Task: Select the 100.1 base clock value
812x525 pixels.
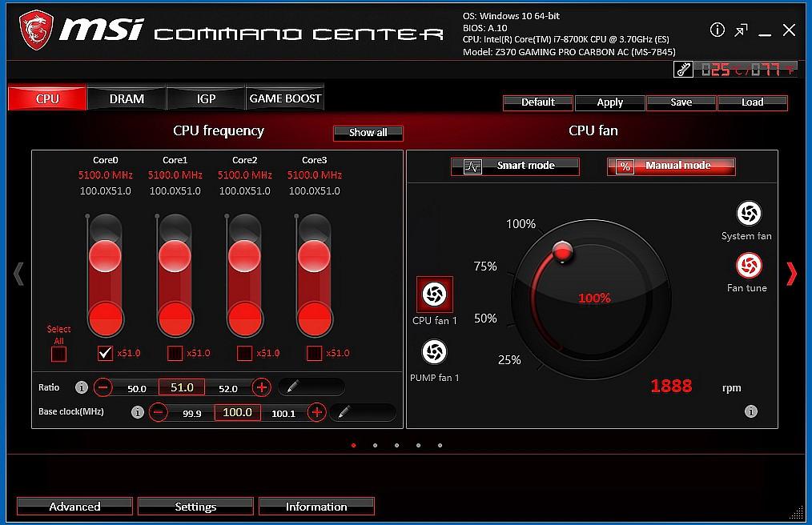Action: coord(283,414)
